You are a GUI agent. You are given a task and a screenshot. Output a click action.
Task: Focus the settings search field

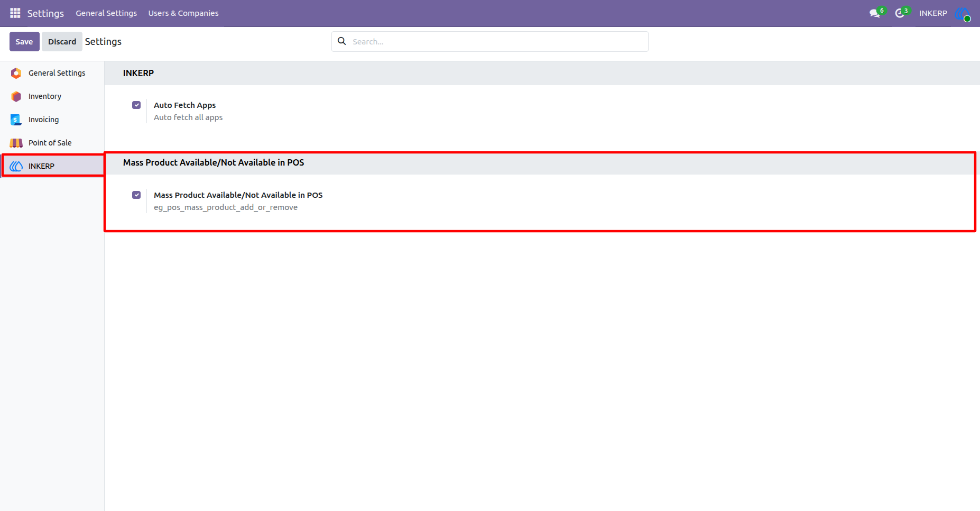(490, 41)
